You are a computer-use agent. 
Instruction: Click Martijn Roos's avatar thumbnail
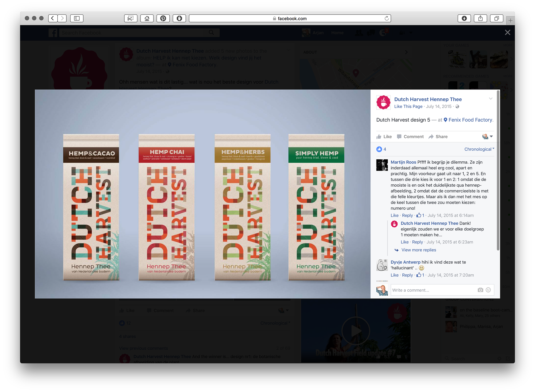[x=382, y=165]
